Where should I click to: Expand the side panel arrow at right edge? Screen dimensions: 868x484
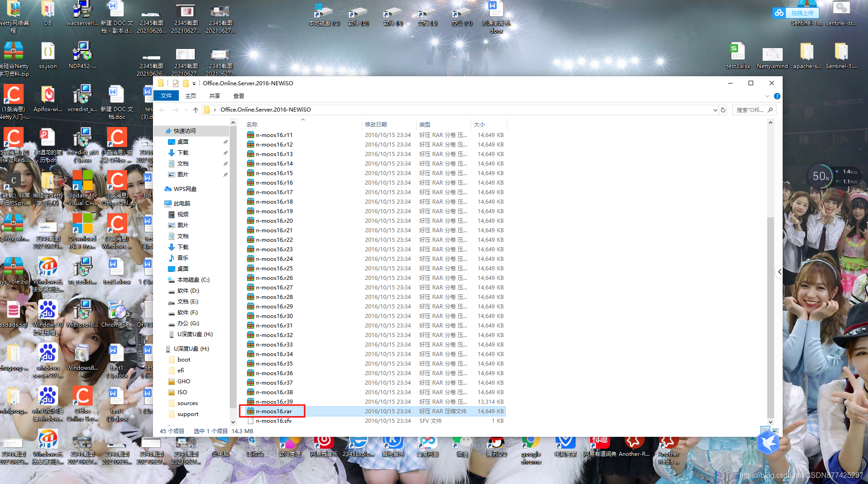pos(779,272)
